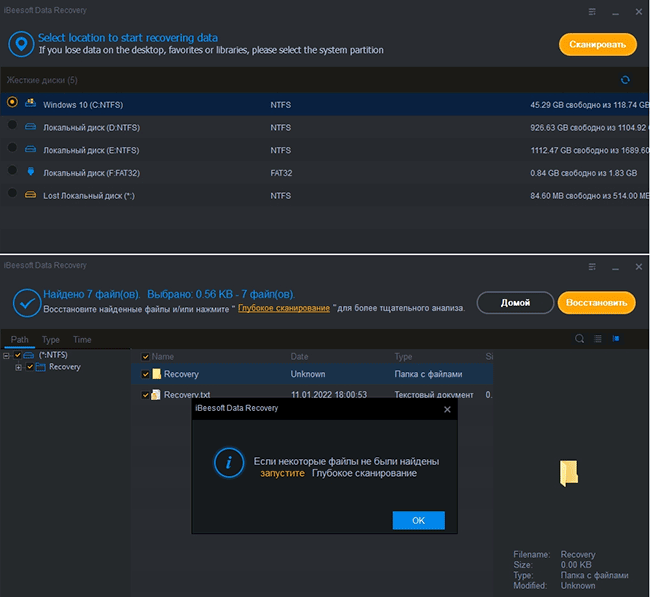Click Size value 0.00 KB in preview
Image resolution: width=650 pixels, height=597 pixels.
[x=576, y=565]
